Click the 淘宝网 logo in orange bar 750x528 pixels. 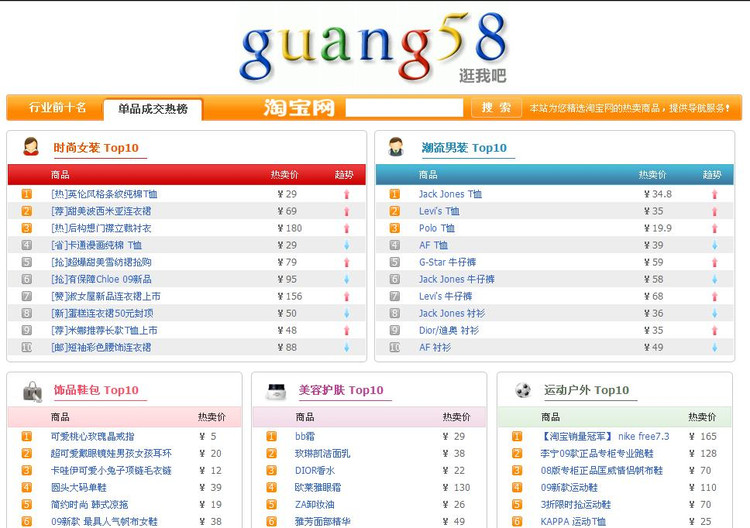pos(299,108)
